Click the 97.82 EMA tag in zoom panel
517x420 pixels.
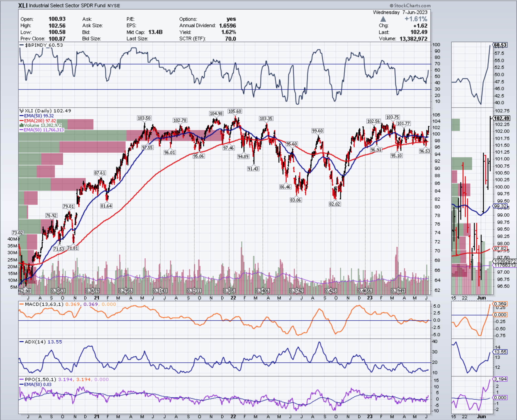tap(500, 249)
